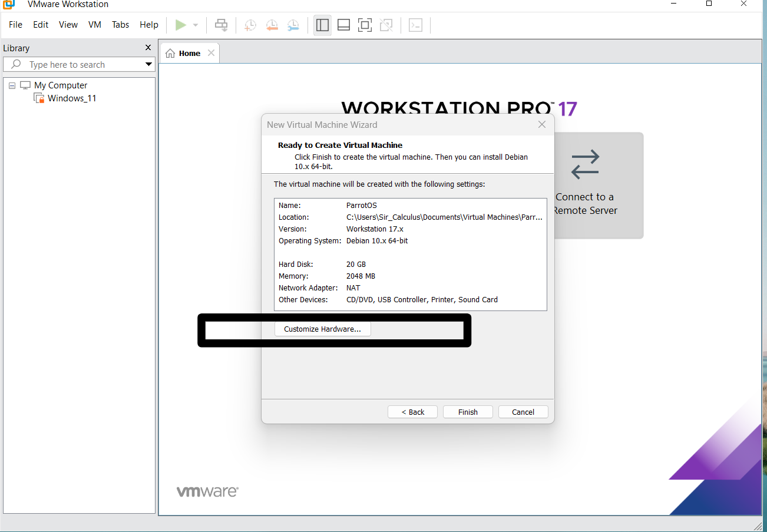
Task: Click the Location path value
Action: [444, 217]
